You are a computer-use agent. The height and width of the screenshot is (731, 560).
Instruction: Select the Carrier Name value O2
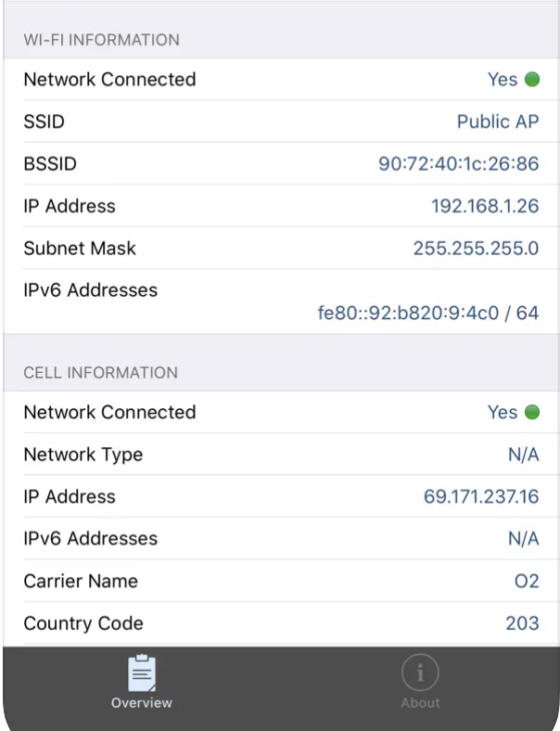coord(527,582)
